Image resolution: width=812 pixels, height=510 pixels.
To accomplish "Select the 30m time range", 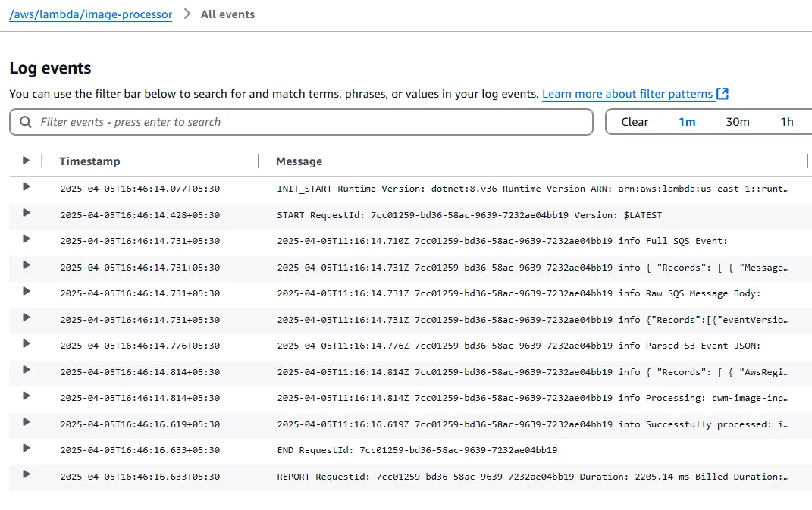I will pos(738,121).
